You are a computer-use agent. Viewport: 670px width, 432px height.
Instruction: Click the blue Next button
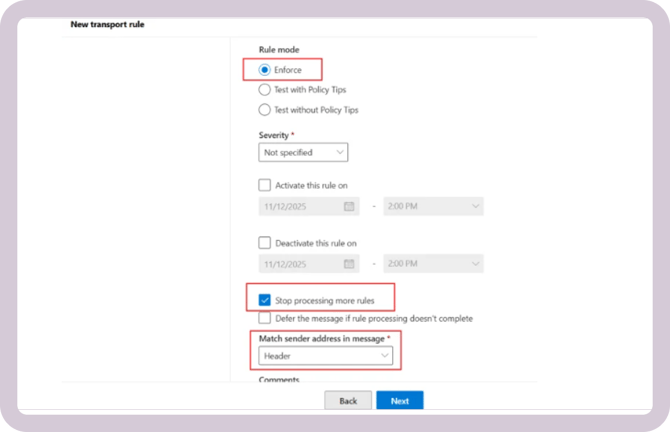tap(400, 400)
